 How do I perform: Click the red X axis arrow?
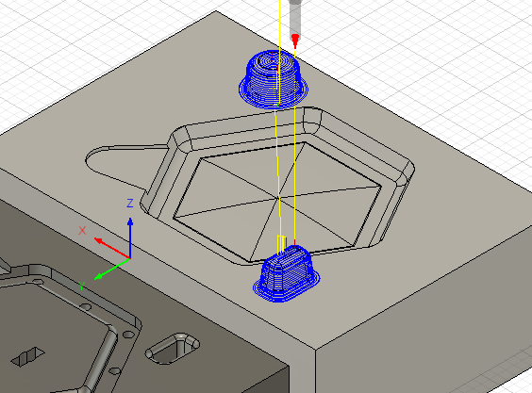point(111,248)
